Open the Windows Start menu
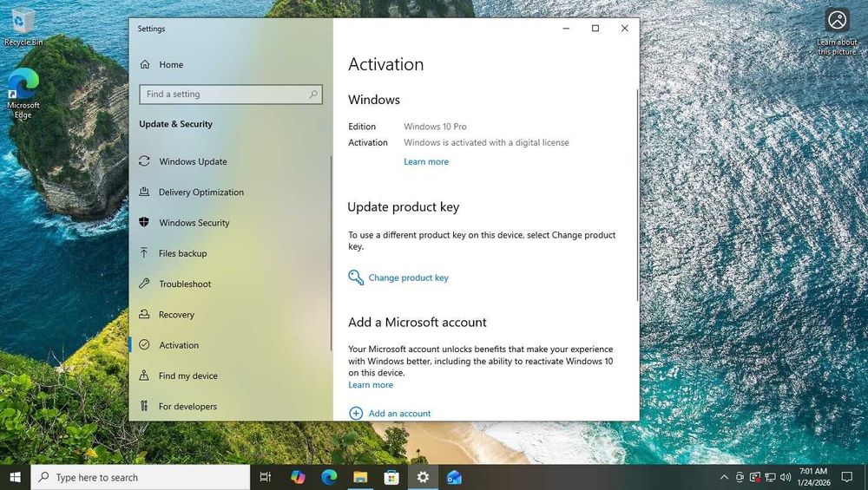Screen dimensions: 868x490 (15, 477)
